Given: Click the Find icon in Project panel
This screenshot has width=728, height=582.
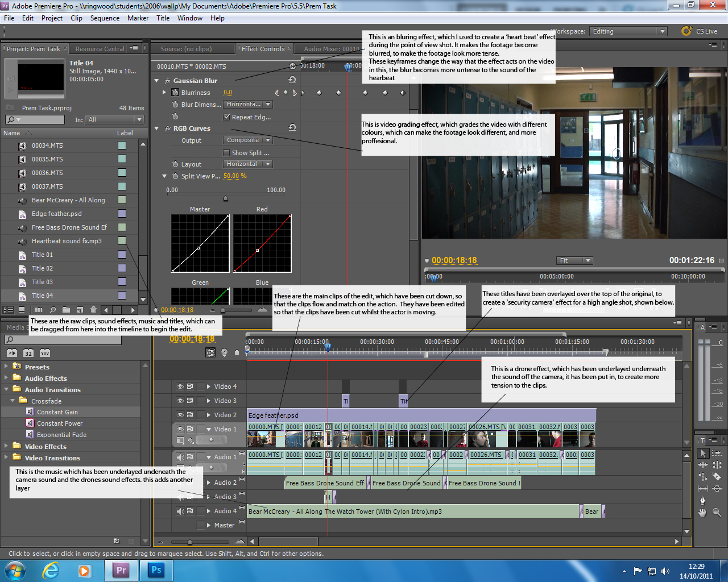Looking at the screenshot, I should pos(53,310).
